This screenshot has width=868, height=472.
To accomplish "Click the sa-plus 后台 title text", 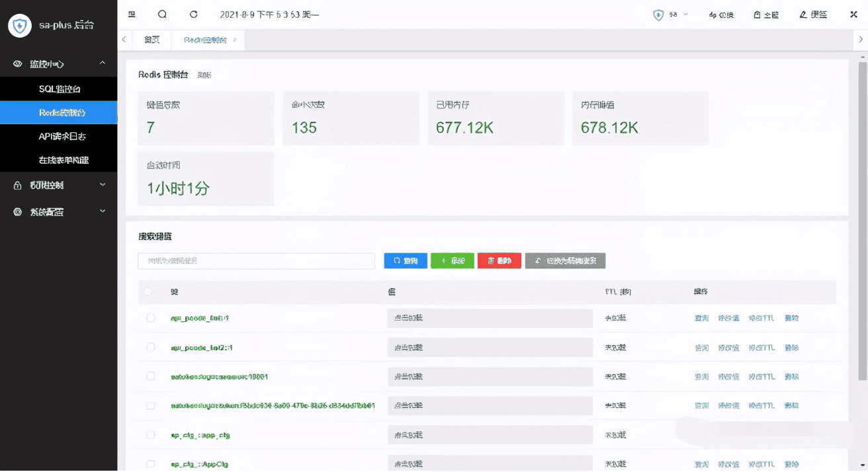I will pyautogui.click(x=66, y=25).
